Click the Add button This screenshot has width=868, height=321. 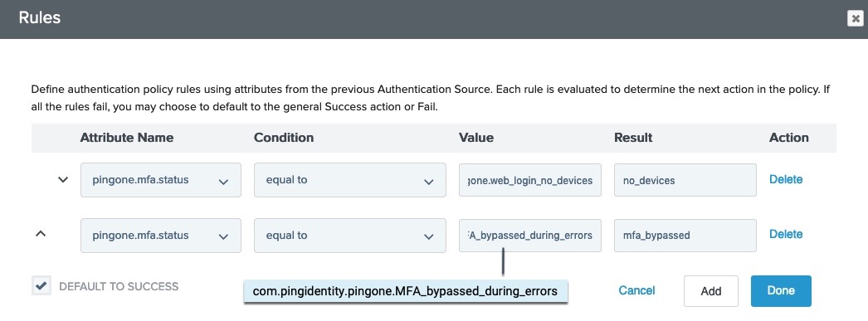711,291
